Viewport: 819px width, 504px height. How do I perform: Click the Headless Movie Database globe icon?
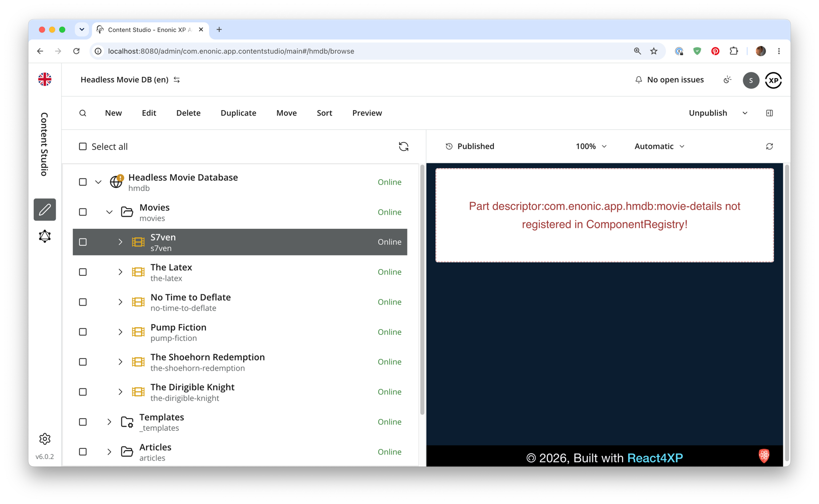pos(116,182)
